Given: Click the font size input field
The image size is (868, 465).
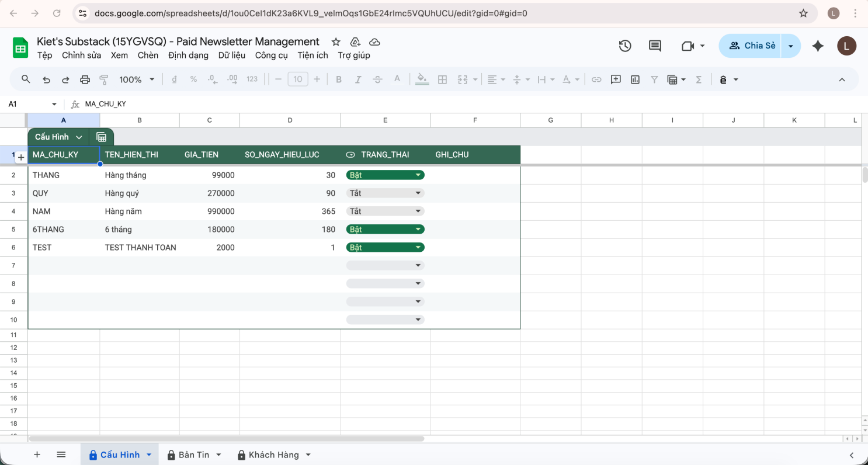Looking at the screenshot, I should tap(298, 79).
